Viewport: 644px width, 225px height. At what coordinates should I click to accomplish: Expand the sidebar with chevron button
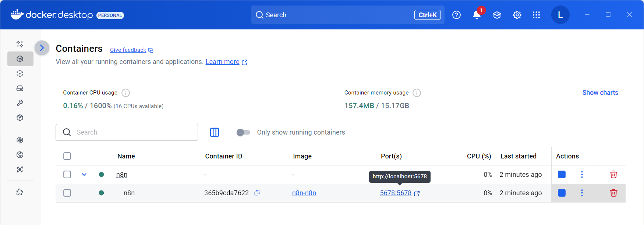[x=42, y=48]
